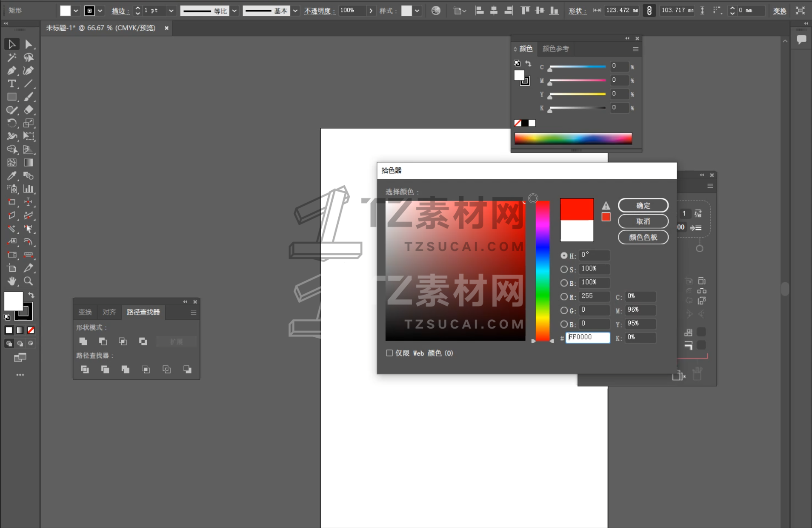Click 描边 link in control bar
812x528 pixels.
(121, 11)
